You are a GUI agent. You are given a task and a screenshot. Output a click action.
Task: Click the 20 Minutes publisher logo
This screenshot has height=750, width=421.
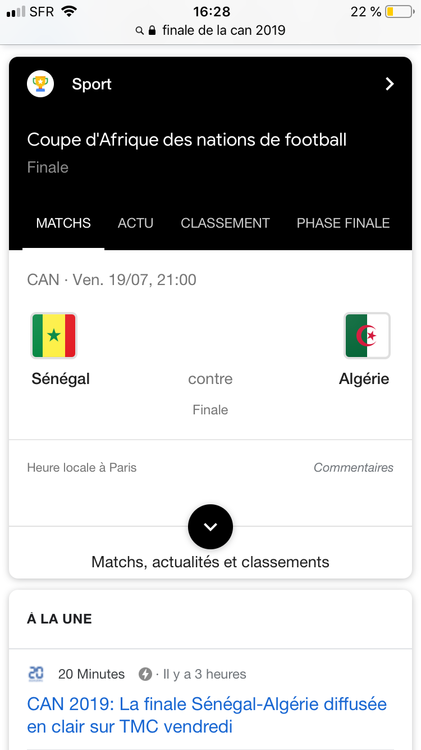pos(35,674)
